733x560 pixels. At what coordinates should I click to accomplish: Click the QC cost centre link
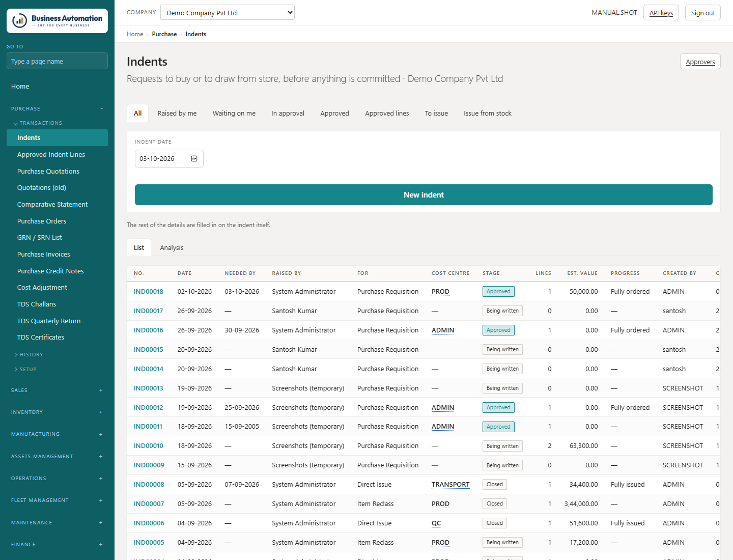[436, 523]
